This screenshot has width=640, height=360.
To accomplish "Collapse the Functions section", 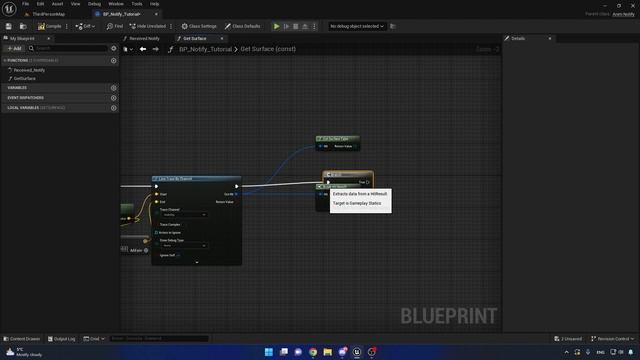I will tap(5, 60).
